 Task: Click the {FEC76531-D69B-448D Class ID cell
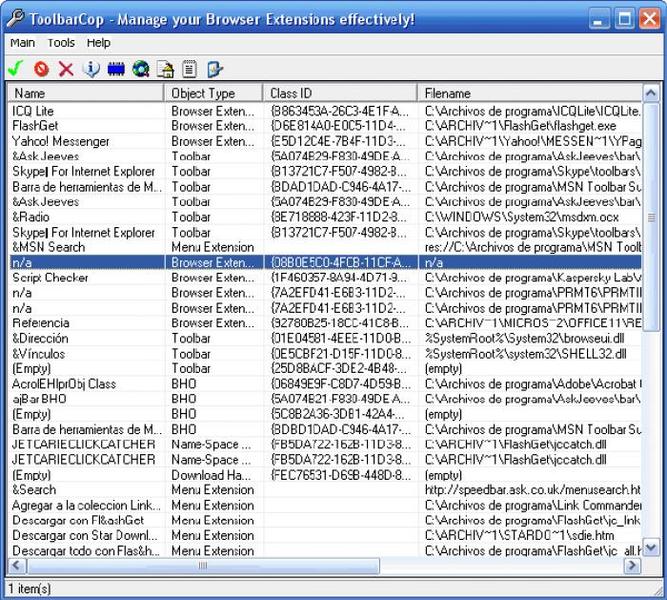pos(340,475)
